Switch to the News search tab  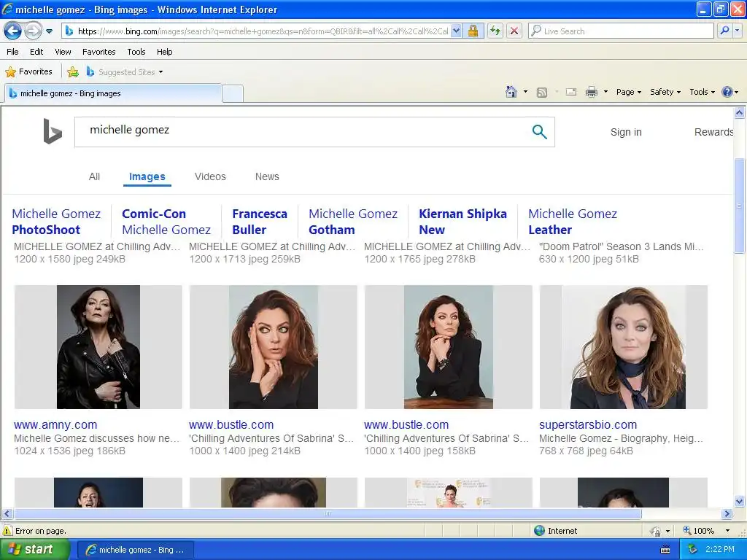click(x=267, y=176)
